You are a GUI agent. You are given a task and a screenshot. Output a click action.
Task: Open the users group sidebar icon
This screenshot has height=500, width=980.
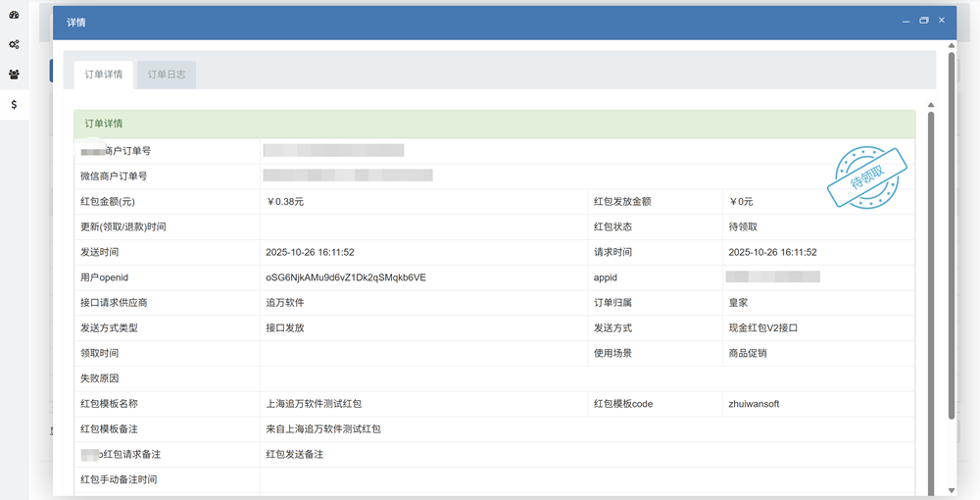(14, 75)
